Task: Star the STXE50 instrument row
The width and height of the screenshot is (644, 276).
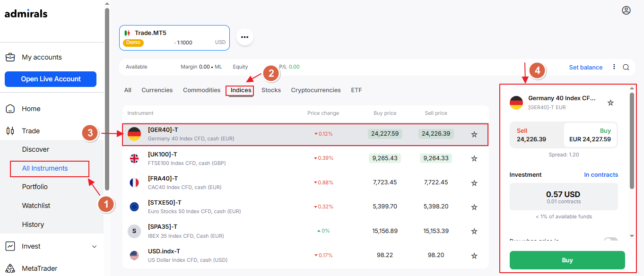Action: pos(474,207)
